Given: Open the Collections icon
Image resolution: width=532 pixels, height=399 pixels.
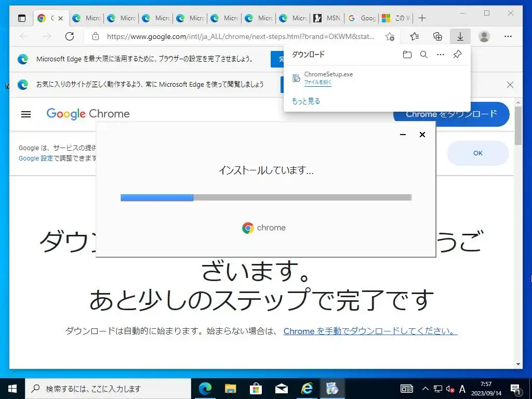Looking at the screenshot, I should tap(437, 36).
